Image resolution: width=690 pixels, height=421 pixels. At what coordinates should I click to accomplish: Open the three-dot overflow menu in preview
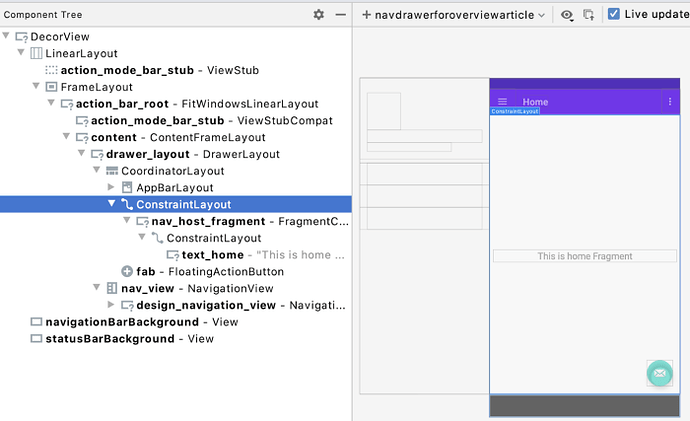click(670, 102)
